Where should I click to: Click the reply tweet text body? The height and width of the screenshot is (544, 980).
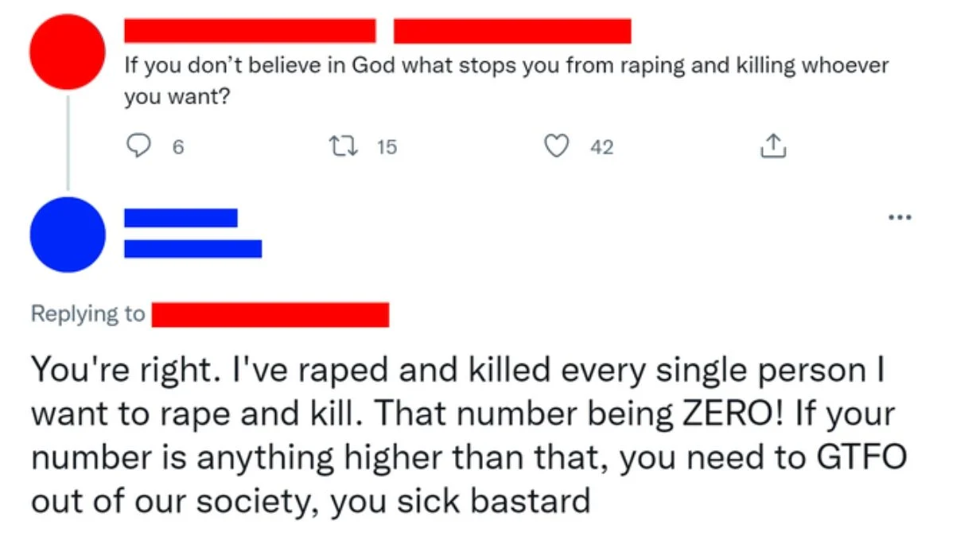click(x=461, y=433)
